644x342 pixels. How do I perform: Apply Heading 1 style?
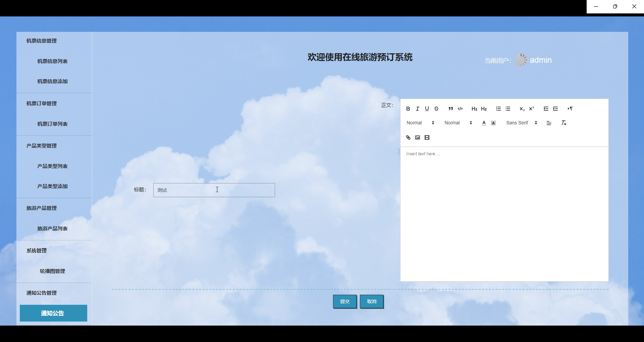[x=474, y=109]
